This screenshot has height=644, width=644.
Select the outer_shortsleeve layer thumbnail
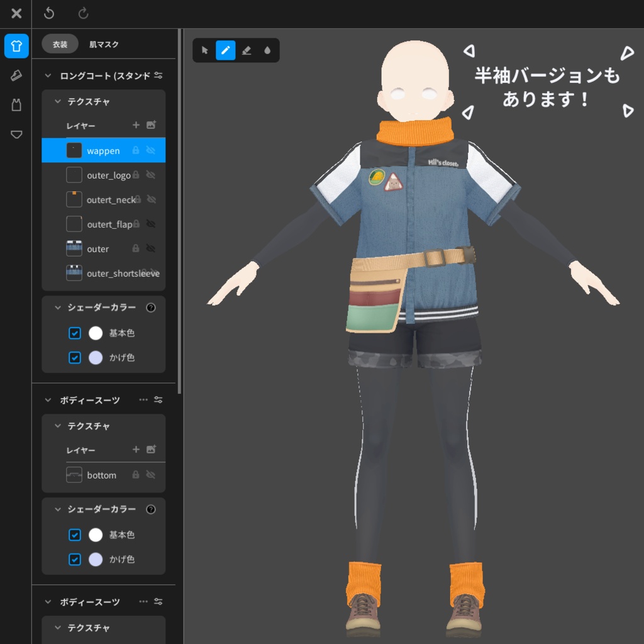(x=74, y=273)
